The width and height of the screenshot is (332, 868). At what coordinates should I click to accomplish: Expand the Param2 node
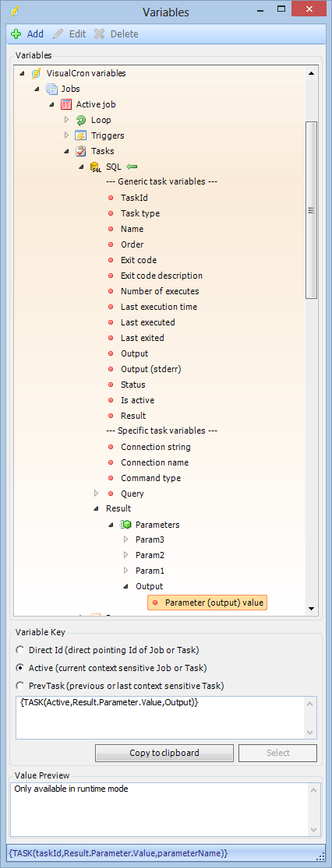(x=125, y=555)
